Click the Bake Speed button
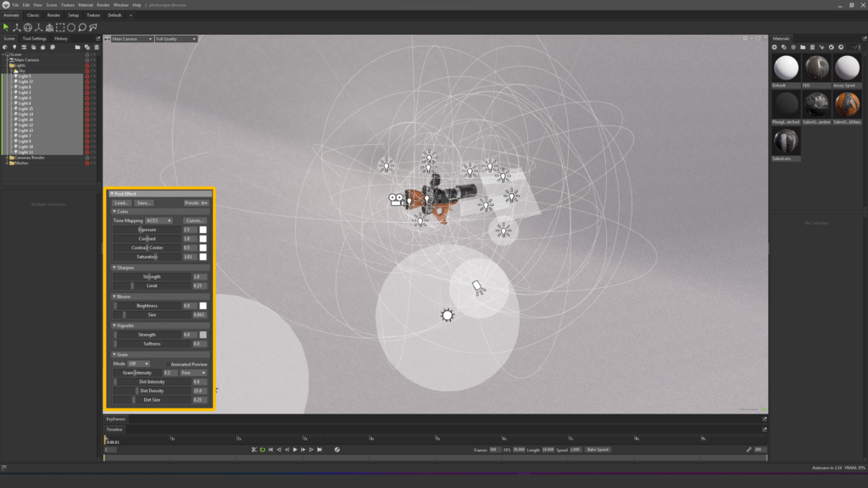This screenshot has width=868, height=488. [598, 450]
